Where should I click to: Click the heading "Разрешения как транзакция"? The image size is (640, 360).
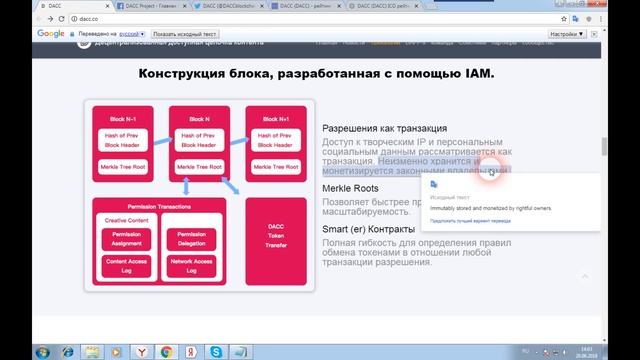coord(384,128)
